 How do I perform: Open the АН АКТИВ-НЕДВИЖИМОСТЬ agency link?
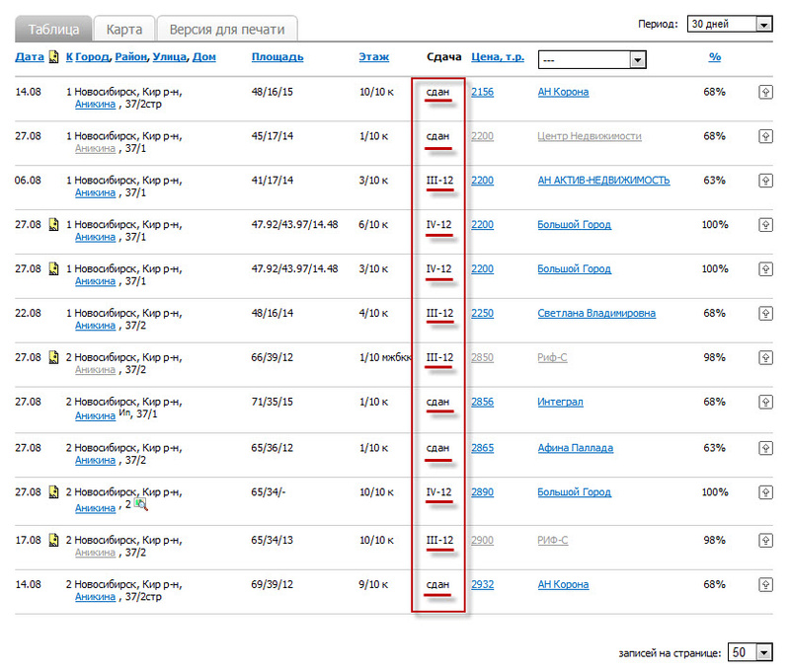point(603,181)
